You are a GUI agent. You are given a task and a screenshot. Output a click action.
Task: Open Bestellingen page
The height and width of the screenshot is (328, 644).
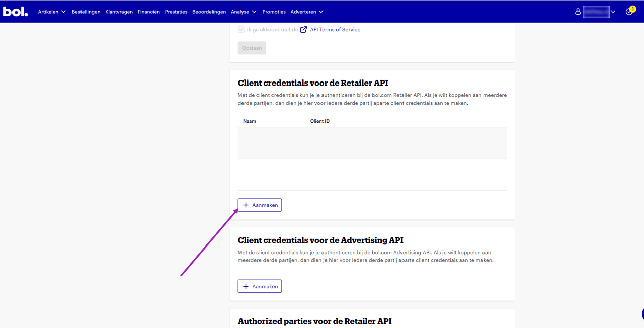click(86, 12)
